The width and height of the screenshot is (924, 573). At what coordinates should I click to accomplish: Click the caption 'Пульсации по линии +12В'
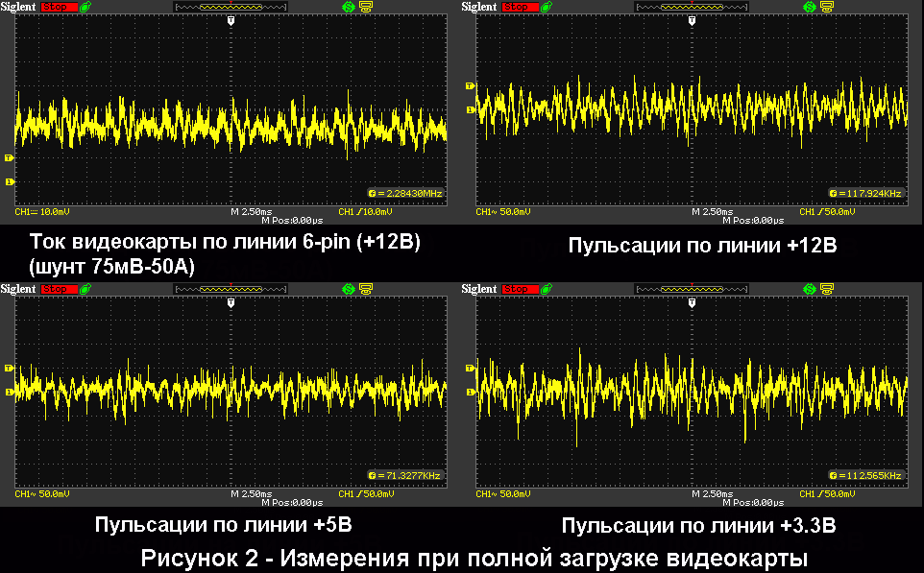(x=703, y=246)
